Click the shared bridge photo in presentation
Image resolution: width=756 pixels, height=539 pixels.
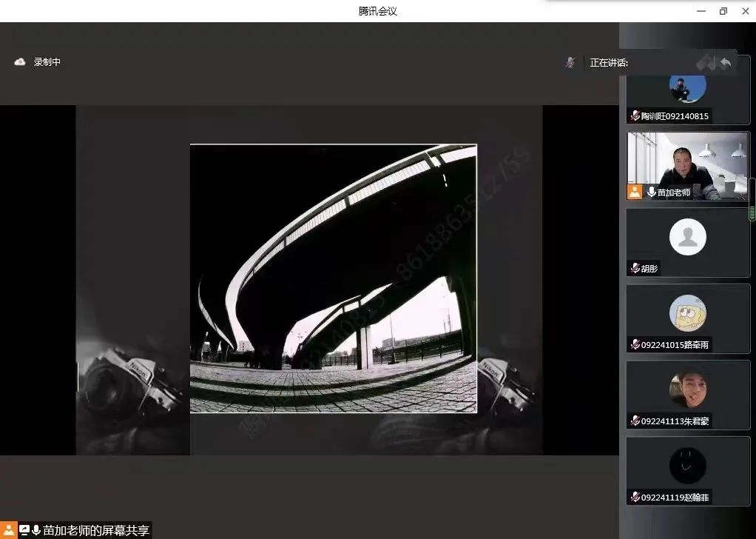click(333, 278)
